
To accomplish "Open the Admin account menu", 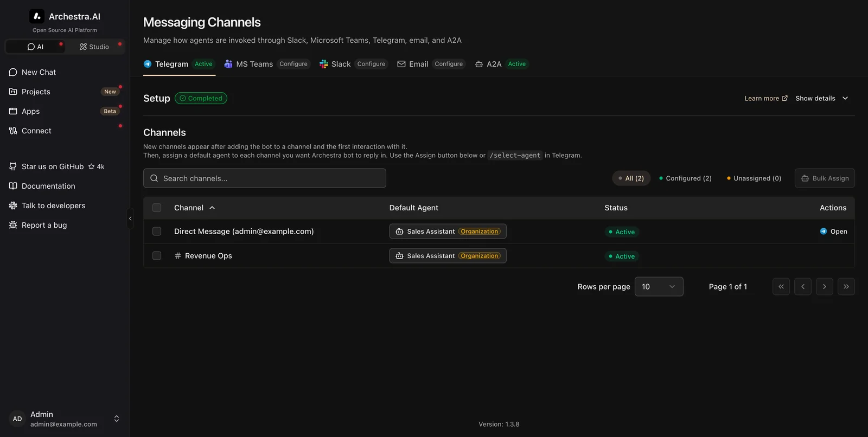I will click(x=65, y=419).
